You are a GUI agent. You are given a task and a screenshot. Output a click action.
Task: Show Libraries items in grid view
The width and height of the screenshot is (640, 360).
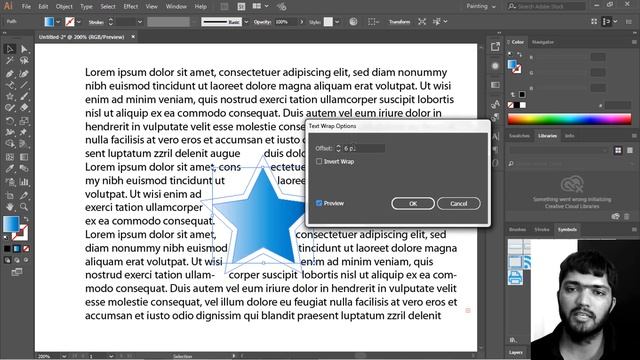tap(618, 151)
